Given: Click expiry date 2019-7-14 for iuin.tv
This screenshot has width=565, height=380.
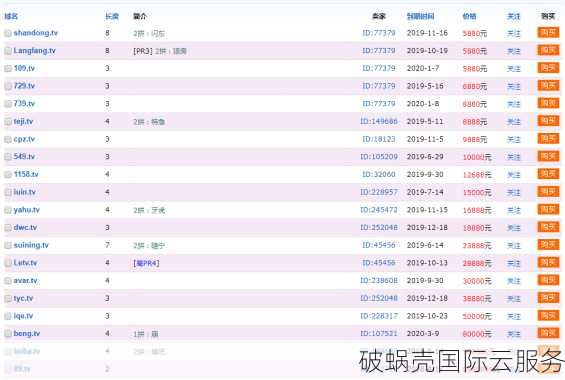Looking at the screenshot, I should [425, 192].
